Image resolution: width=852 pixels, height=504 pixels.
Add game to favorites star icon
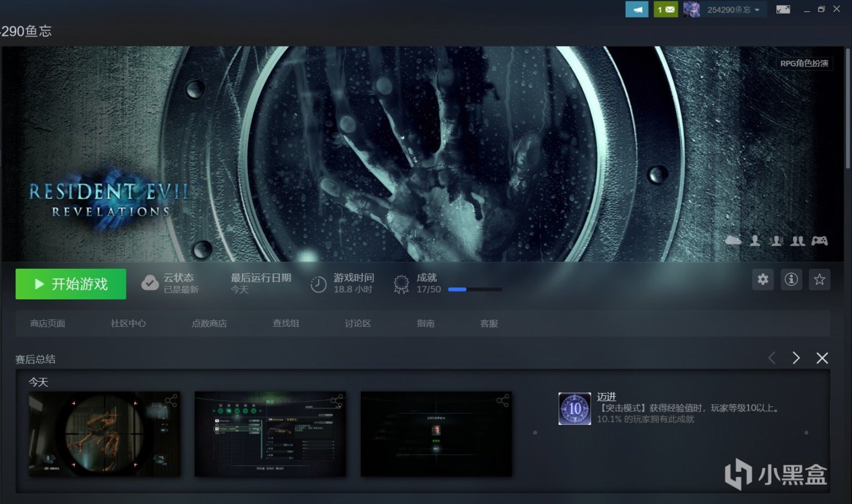tap(820, 280)
